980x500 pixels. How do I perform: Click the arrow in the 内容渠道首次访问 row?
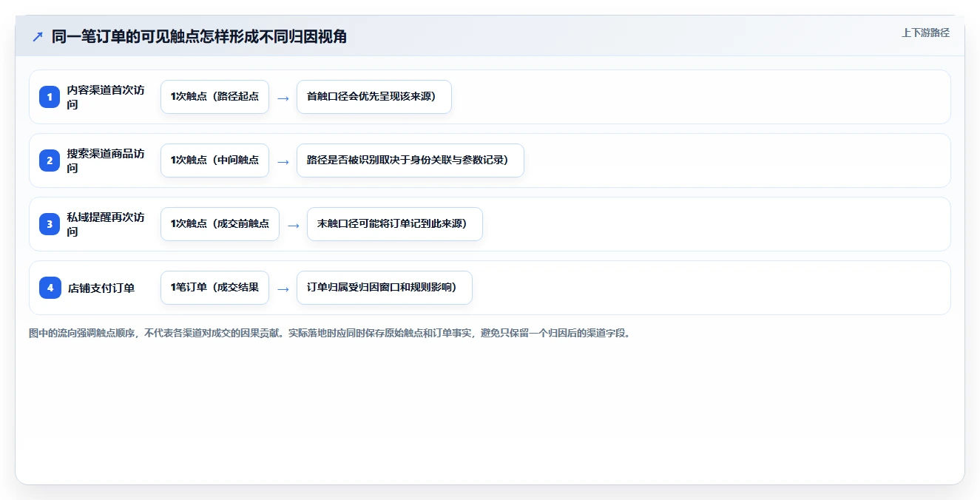tap(283, 98)
